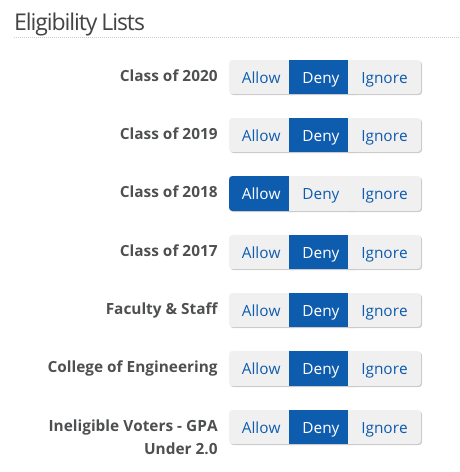Set Class of 2019 to Allow

[x=259, y=135]
